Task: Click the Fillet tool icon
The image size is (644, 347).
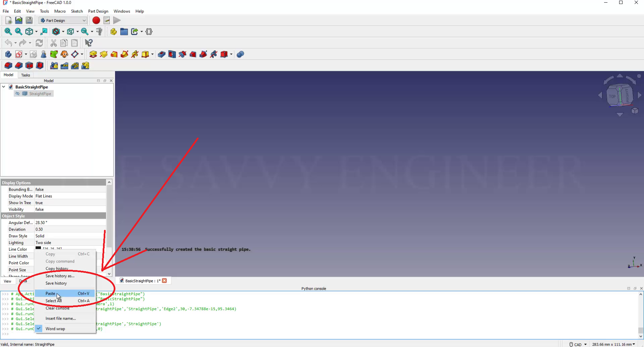Action: click(x=8, y=66)
